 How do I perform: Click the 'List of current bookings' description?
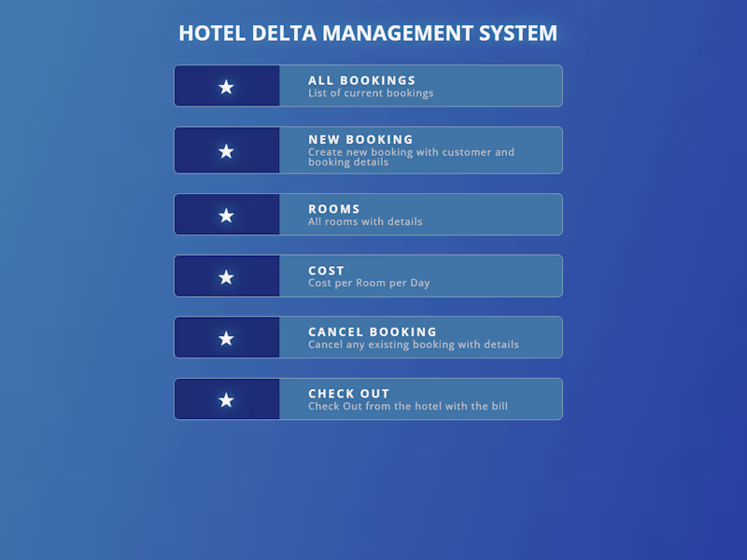[x=371, y=93]
